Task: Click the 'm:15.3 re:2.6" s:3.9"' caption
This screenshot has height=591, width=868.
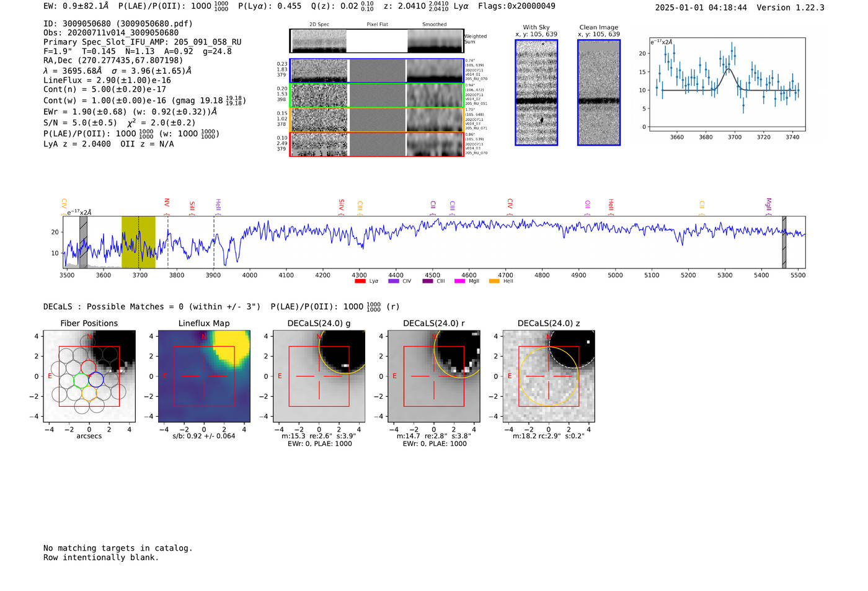Action: point(319,436)
